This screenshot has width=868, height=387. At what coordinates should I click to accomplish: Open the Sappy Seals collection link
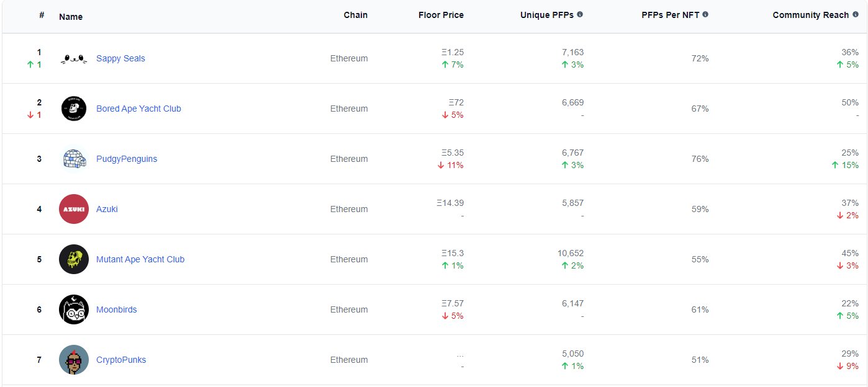(120, 58)
